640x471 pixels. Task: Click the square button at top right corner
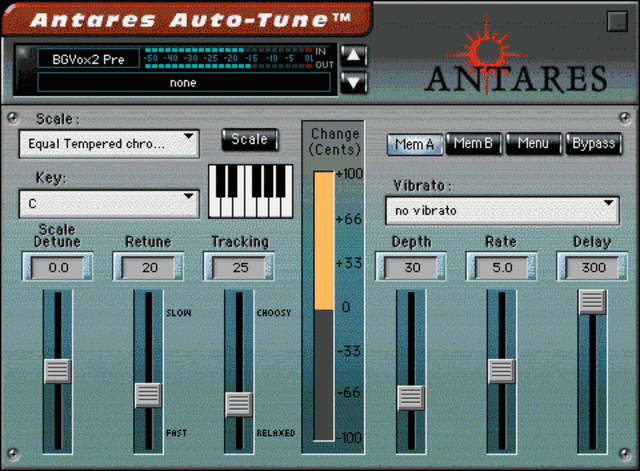pyautogui.click(x=617, y=21)
